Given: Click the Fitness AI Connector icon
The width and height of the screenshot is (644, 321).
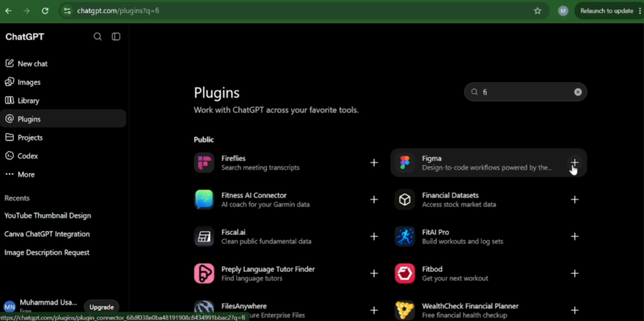Looking at the screenshot, I should 204,200.
